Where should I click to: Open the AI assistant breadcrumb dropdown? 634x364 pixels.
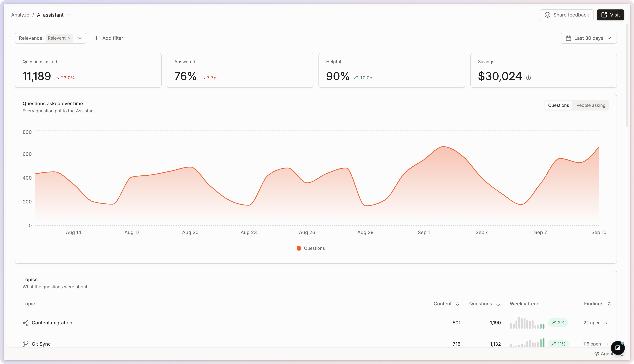[54, 15]
